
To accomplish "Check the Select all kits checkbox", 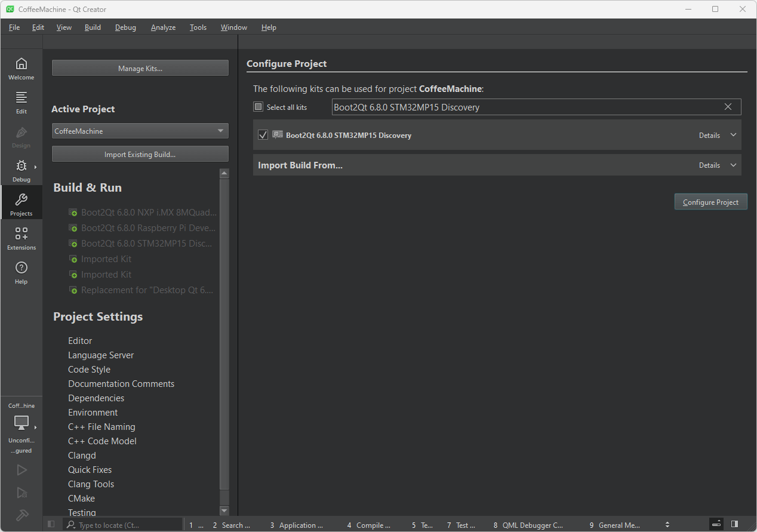I will [x=259, y=107].
